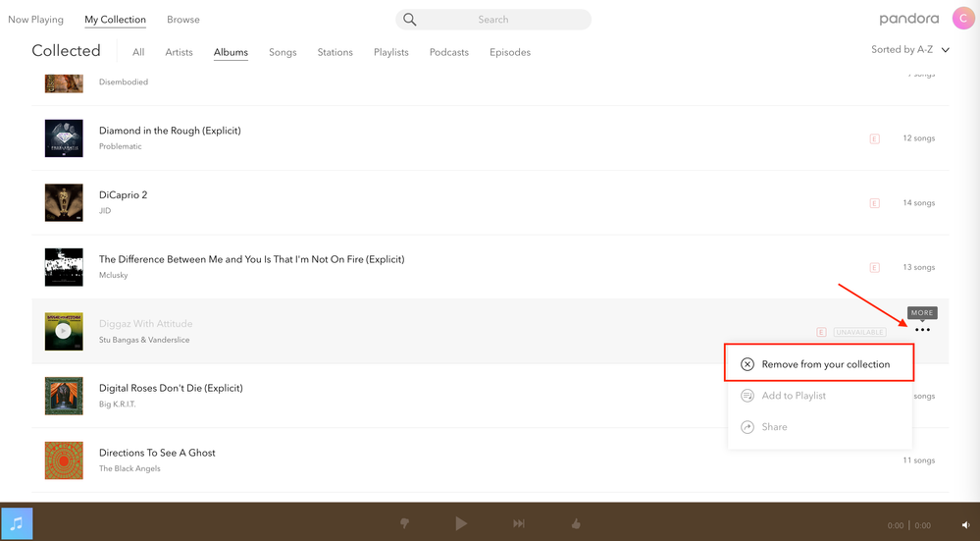Open the DiCaprio 2 album title
Image resolution: width=980 pixels, height=541 pixels.
(x=123, y=195)
